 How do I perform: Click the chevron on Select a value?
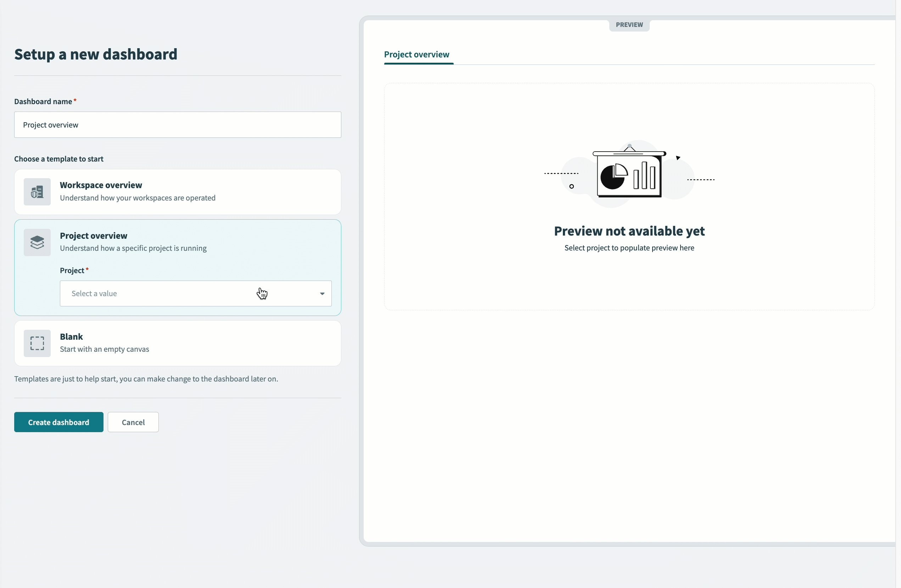point(322,293)
